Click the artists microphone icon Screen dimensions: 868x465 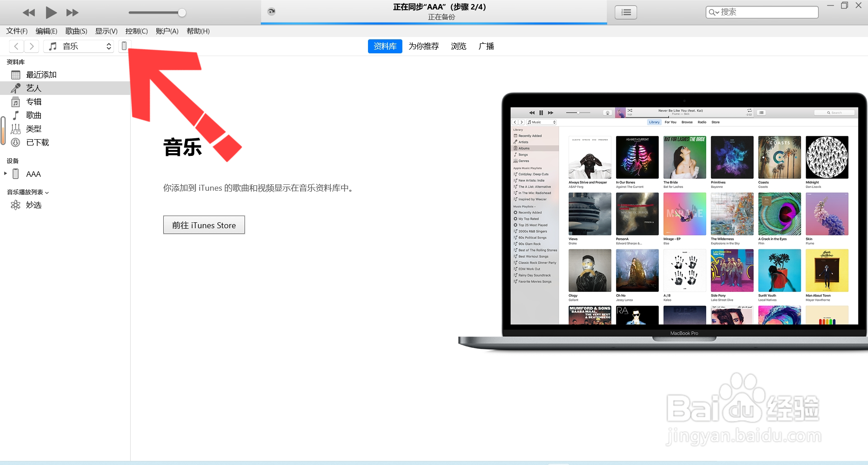click(x=16, y=88)
